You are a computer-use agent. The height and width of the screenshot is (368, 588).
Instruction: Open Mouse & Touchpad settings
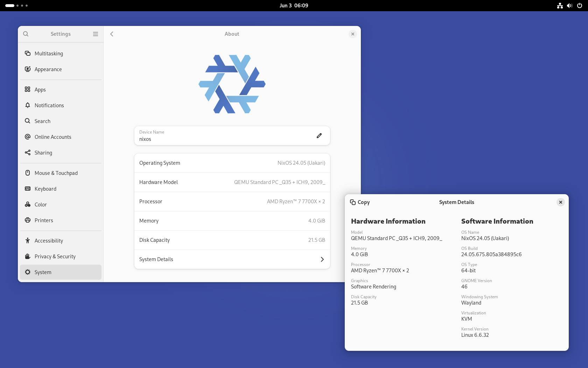point(61,173)
